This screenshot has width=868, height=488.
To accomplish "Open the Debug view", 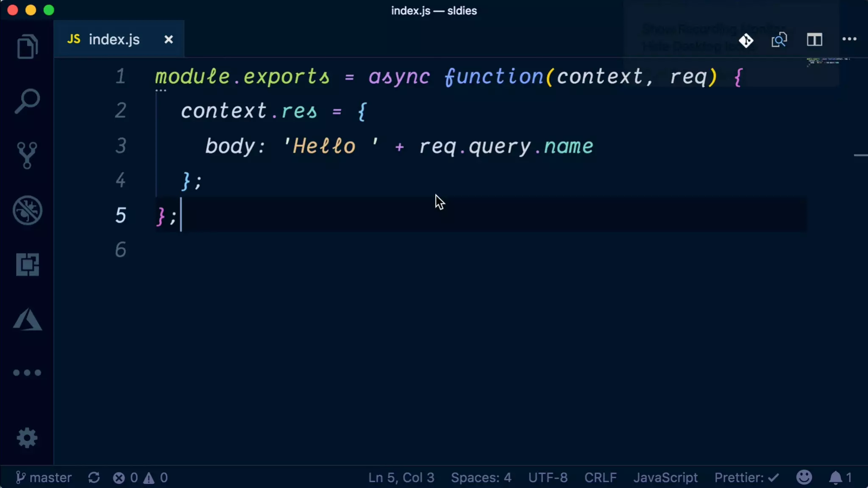I will [27, 210].
